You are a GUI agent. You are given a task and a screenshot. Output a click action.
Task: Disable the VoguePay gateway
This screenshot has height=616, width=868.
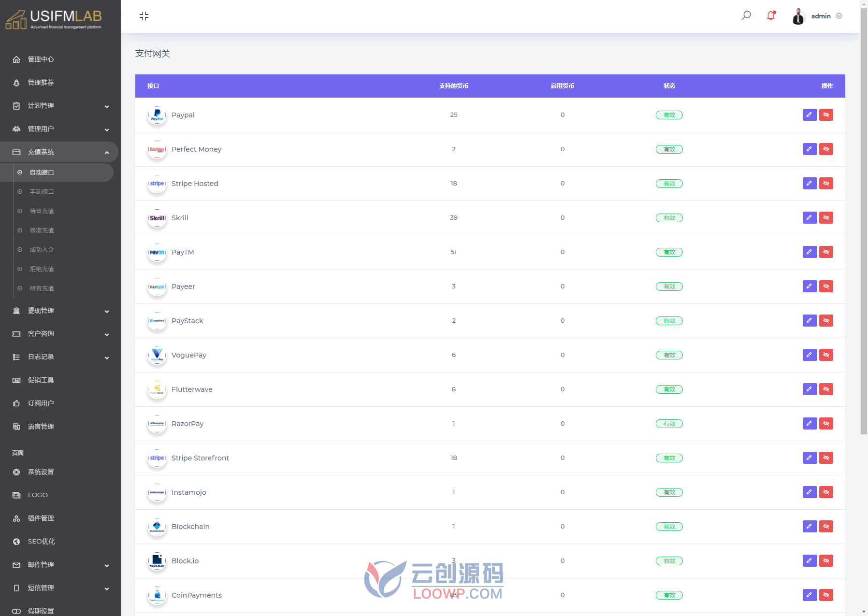(x=826, y=355)
